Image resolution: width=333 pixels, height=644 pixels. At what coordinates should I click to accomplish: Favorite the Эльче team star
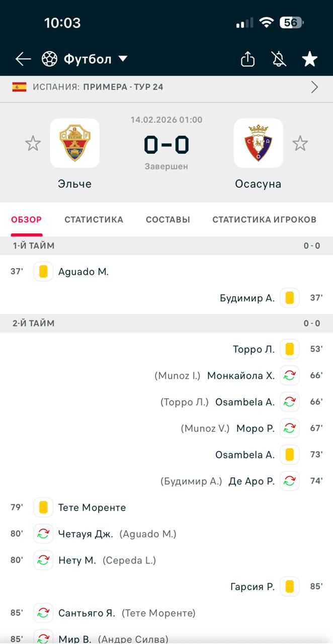[33, 143]
